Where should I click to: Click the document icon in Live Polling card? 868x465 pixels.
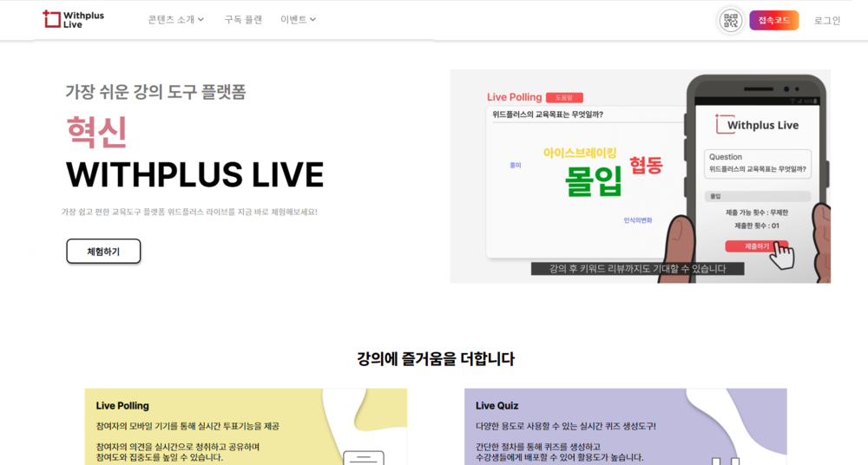tap(363, 458)
